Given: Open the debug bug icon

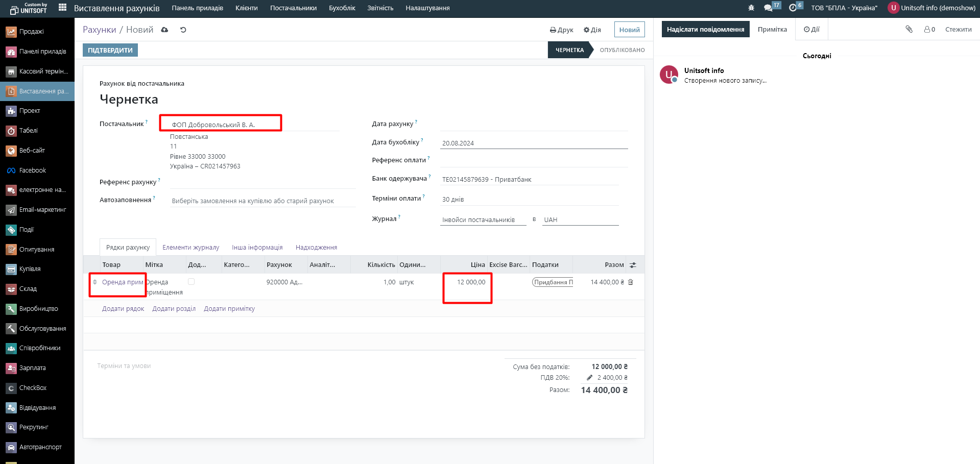Looking at the screenshot, I should tap(751, 8).
